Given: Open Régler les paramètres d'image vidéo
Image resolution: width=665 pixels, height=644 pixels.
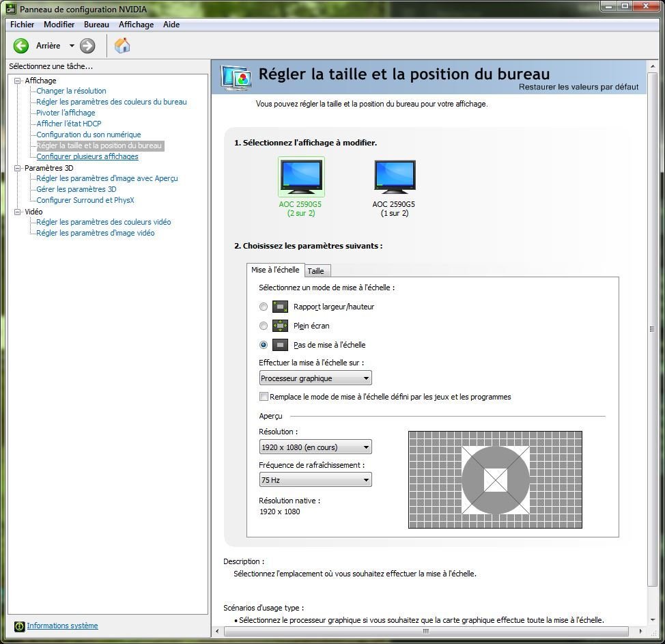Looking at the screenshot, I should [96, 233].
